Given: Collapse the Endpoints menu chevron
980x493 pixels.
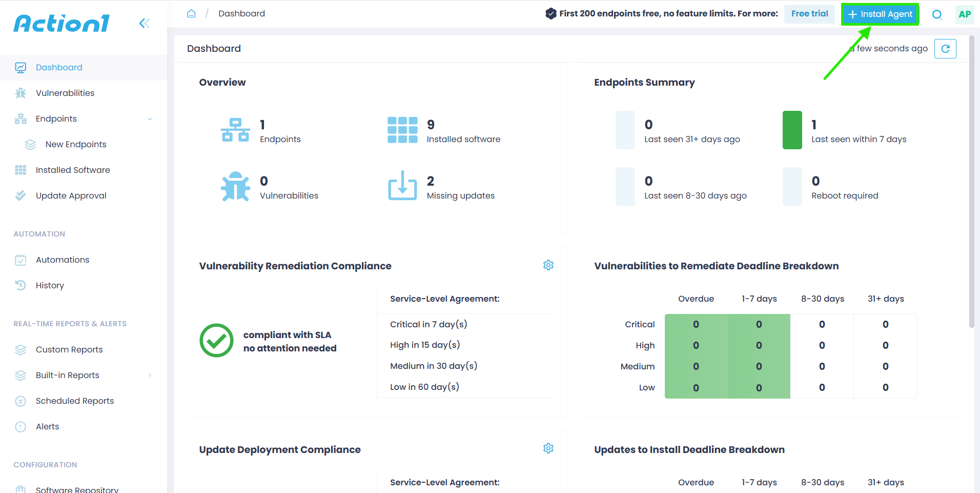Looking at the screenshot, I should pos(150,119).
